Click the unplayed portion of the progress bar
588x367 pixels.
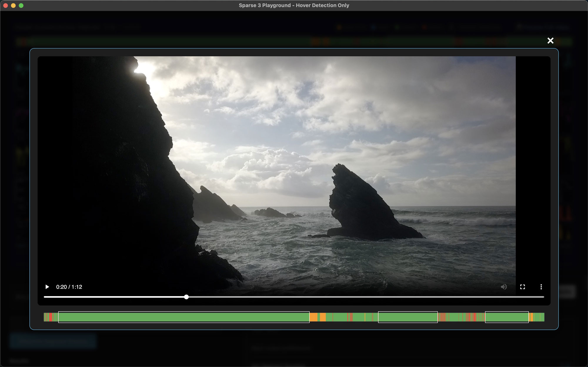point(365,297)
